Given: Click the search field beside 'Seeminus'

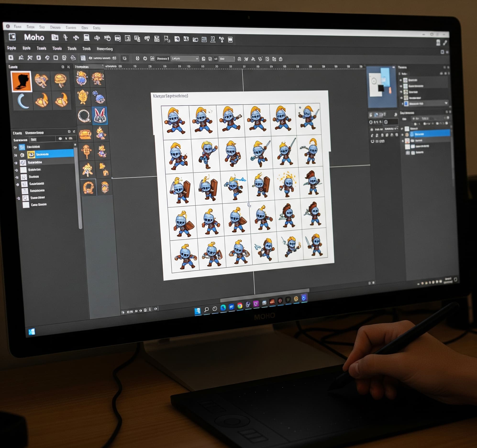Looking at the screenshot, I should coord(43,139).
